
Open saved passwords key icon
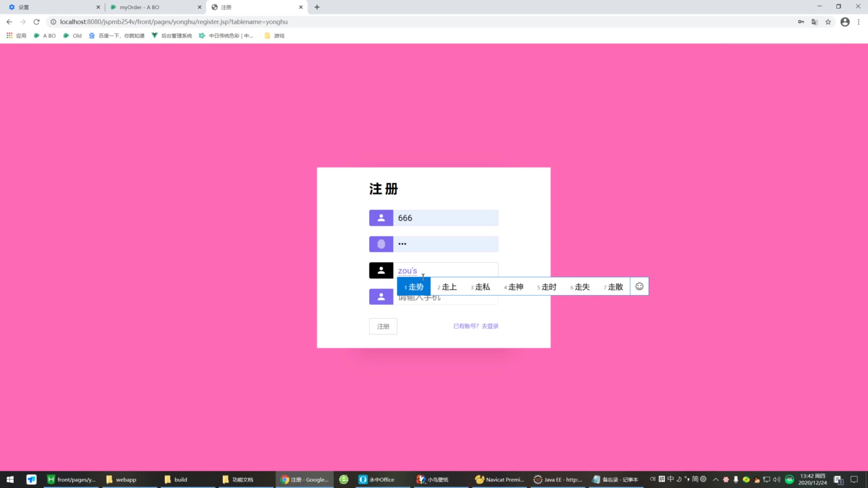tap(801, 22)
